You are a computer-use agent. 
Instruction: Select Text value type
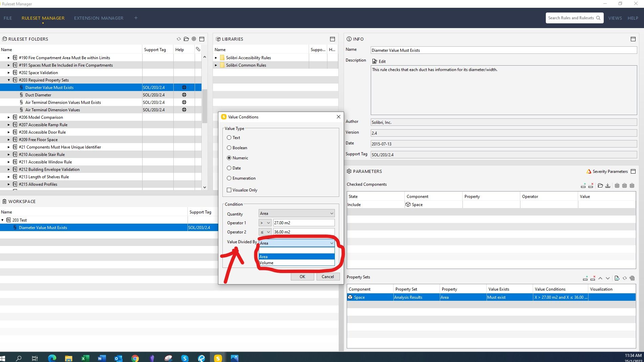tap(229, 138)
